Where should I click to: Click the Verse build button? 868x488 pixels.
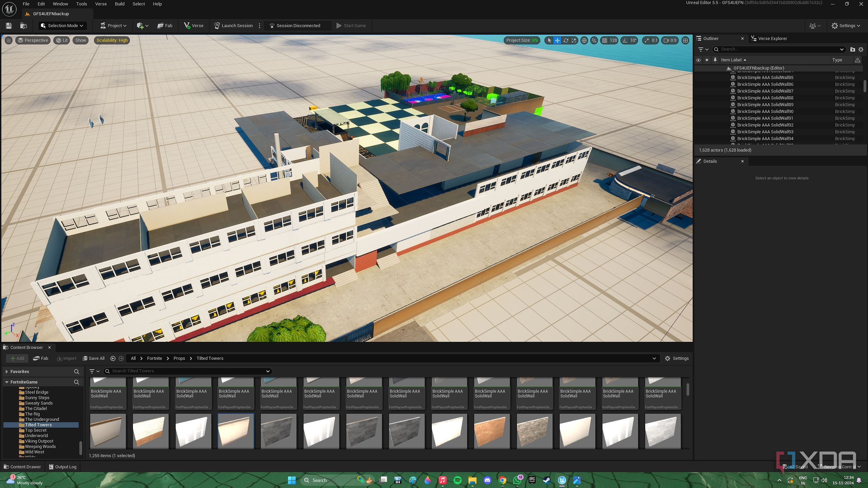click(194, 26)
